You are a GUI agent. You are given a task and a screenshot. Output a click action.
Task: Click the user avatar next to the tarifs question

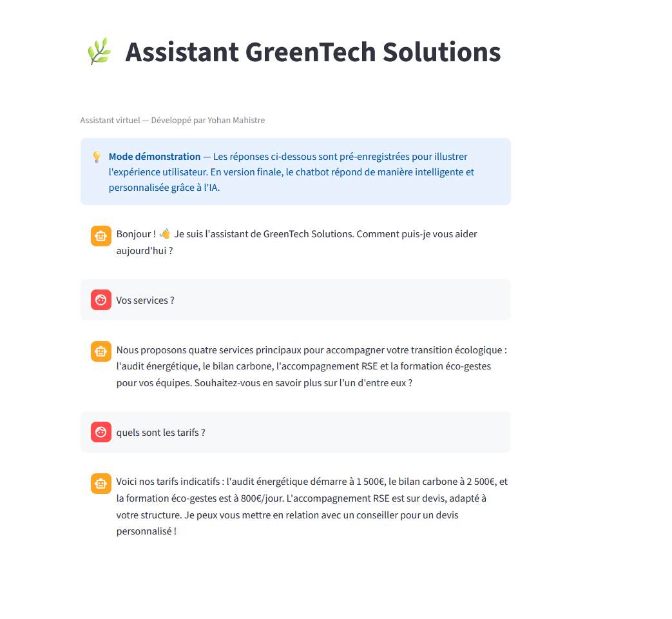point(101,432)
